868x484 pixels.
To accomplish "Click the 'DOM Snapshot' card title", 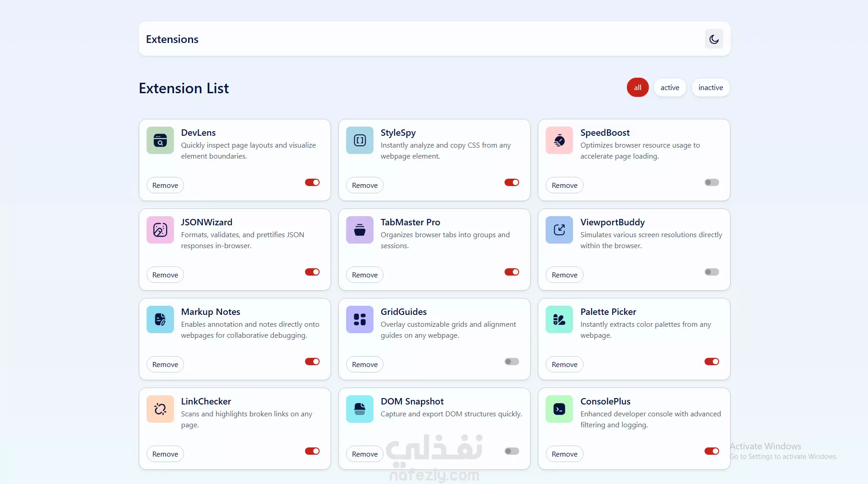I will pyautogui.click(x=412, y=401).
